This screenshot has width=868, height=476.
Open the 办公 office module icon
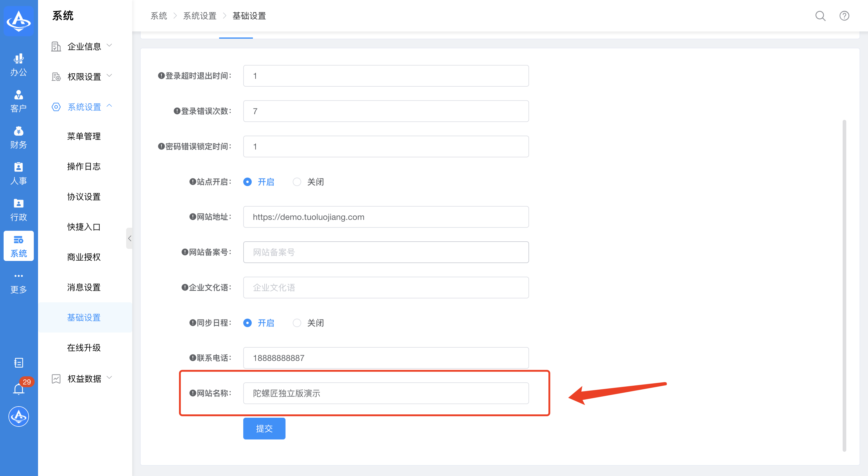tap(18, 65)
